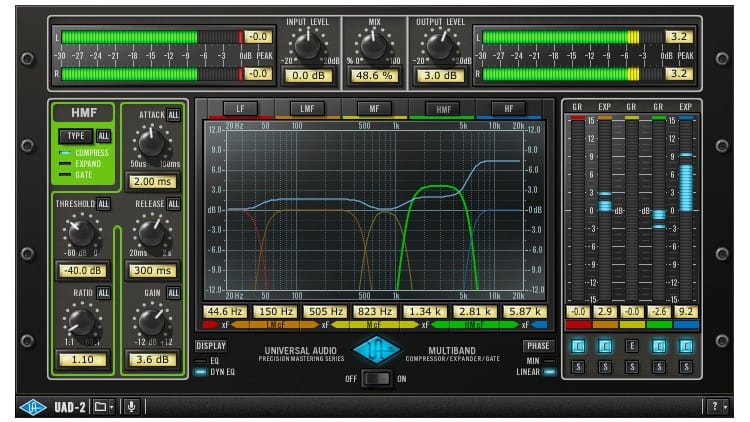Flip the OFF/ON power switch
The height and width of the screenshot is (422, 750).
[x=376, y=378]
